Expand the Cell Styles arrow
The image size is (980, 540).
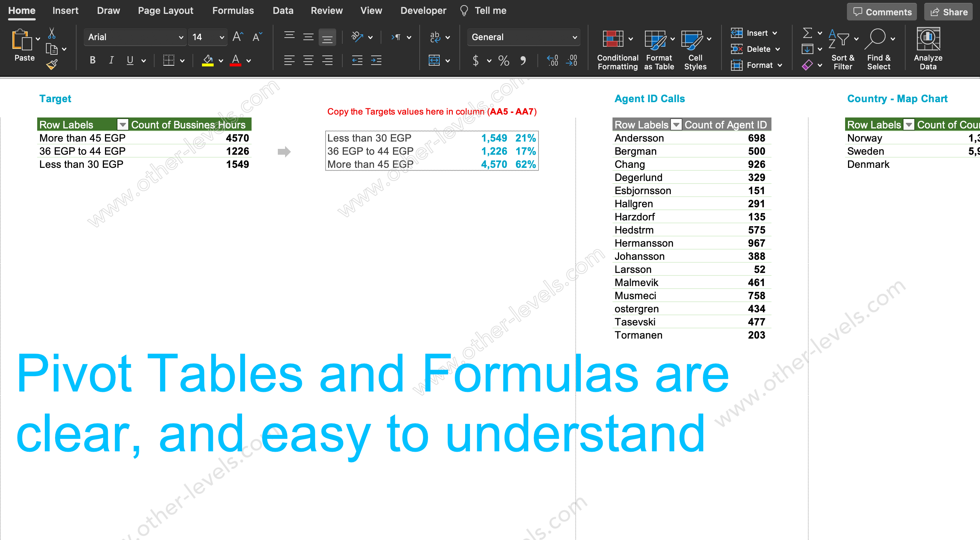tap(709, 39)
